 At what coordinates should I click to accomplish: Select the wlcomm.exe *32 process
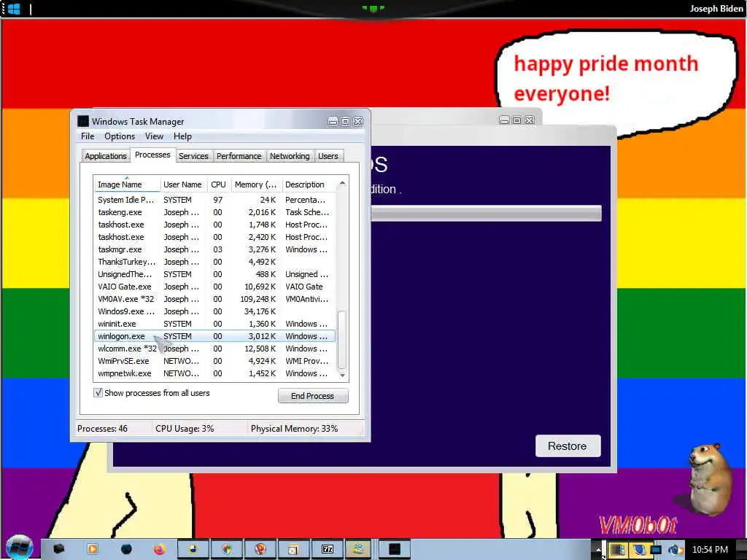coord(214,348)
